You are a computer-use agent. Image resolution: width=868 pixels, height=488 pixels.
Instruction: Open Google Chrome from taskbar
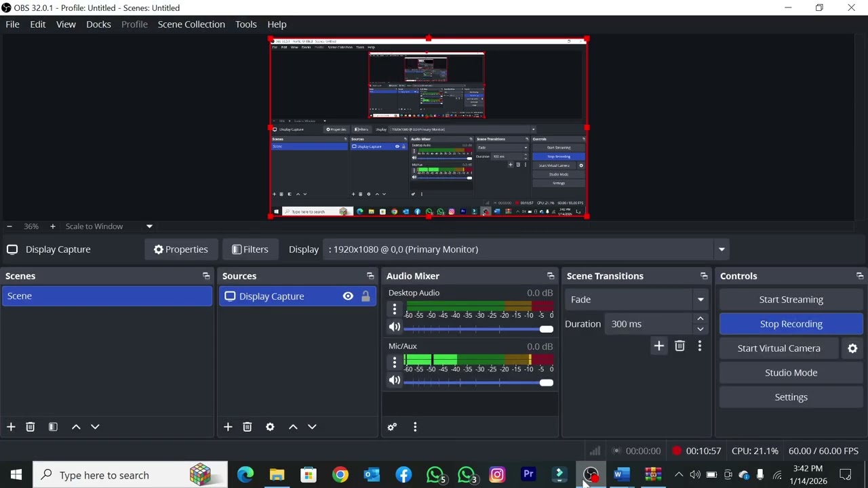[340, 475]
